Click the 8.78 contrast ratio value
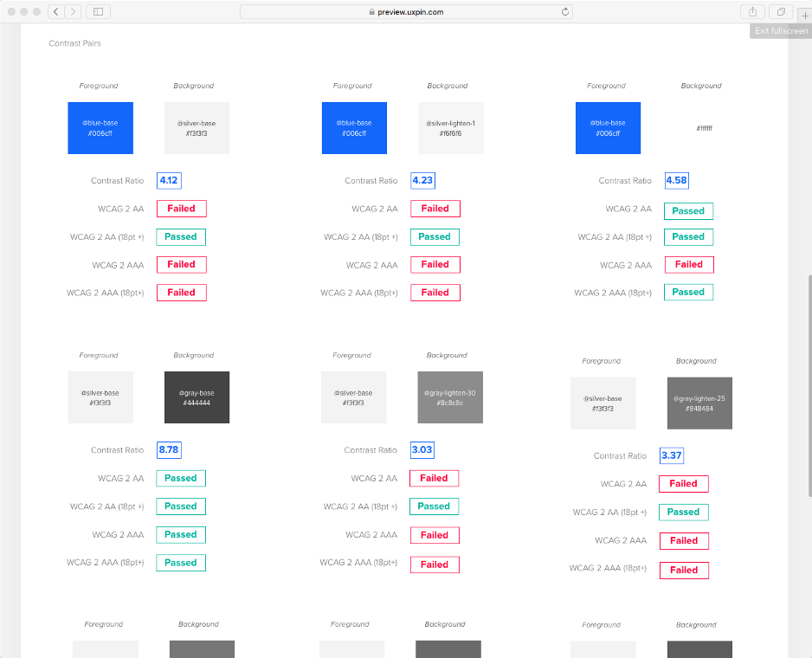The image size is (812, 658). point(169,450)
